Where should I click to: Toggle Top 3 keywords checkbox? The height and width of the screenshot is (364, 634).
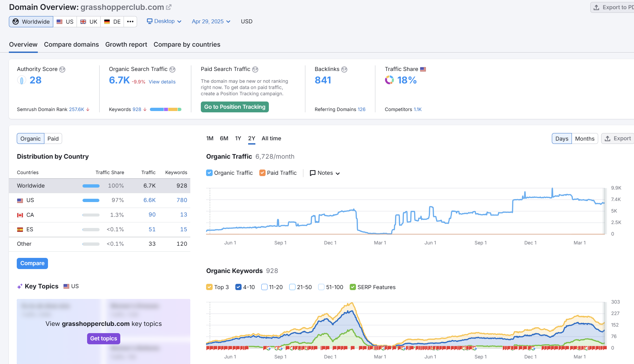coord(209,287)
